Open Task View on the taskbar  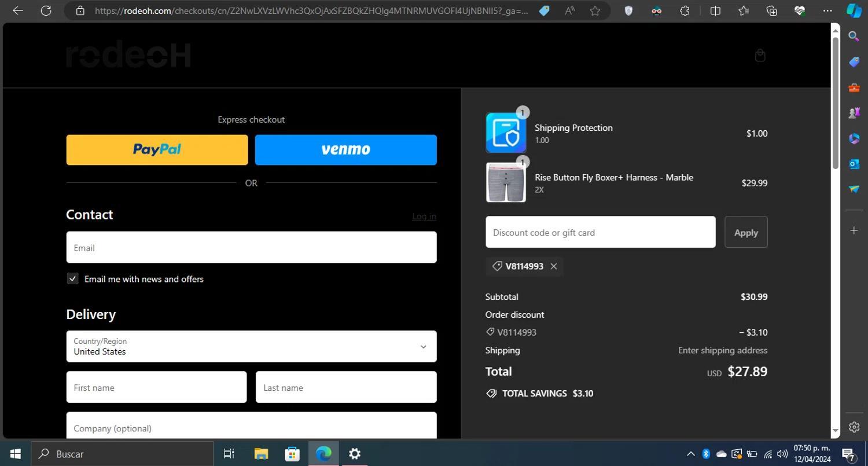coord(229,454)
